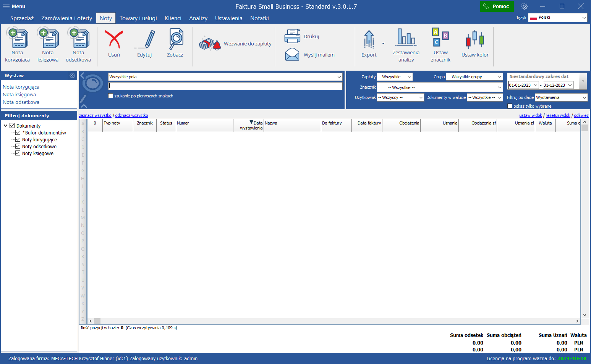Open Wezwanie do zapłaty
591x364 pixels.
235,44
